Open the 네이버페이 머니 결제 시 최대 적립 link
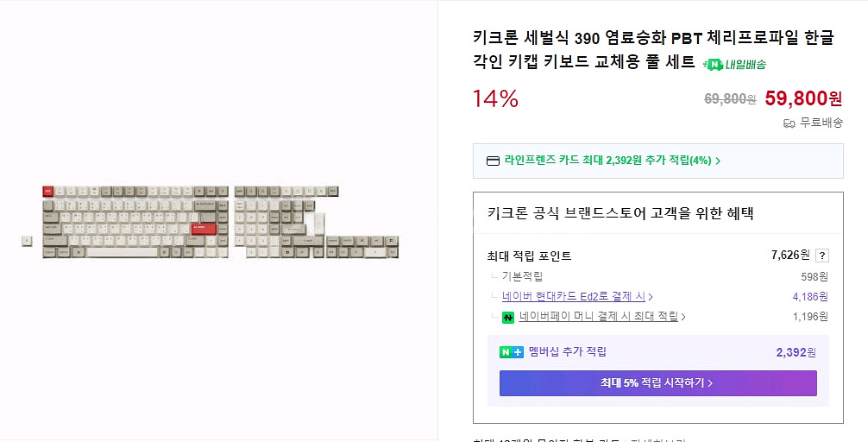The height and width of the screenshot is (442, 868). coord(598,317)
